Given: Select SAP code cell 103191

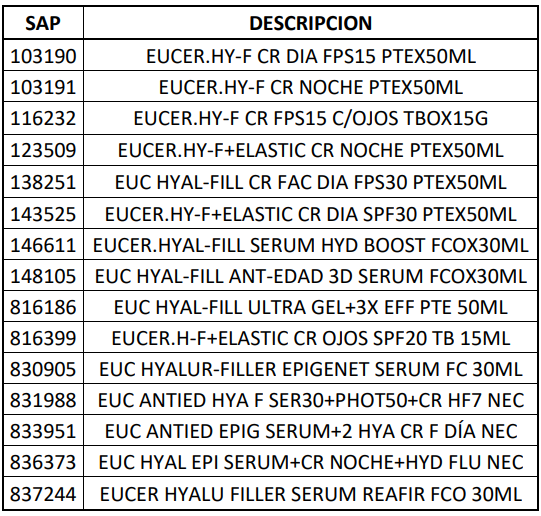Looking at the screenshot, I should [43, 87].
